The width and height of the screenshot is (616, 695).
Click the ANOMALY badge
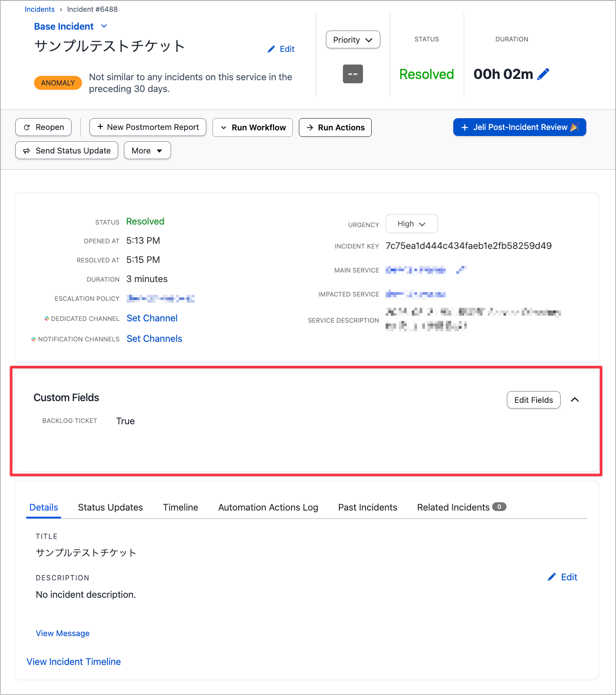click(x=58, y=83)
